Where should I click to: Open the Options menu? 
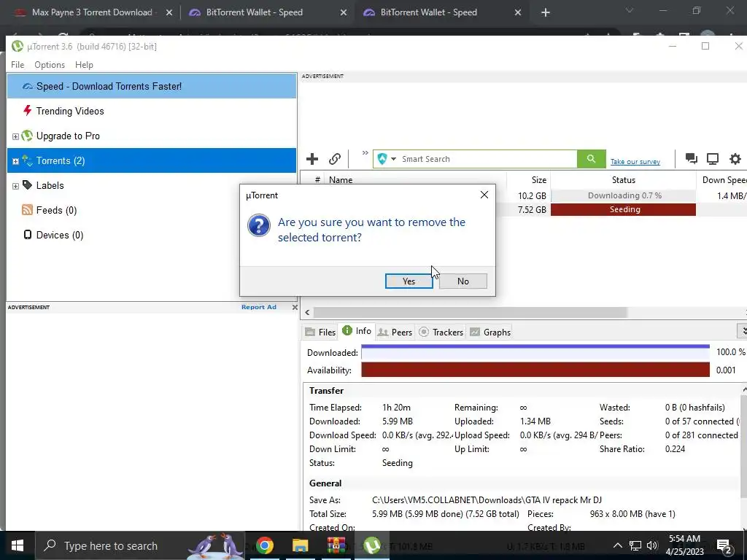click(x=50, y=65)
